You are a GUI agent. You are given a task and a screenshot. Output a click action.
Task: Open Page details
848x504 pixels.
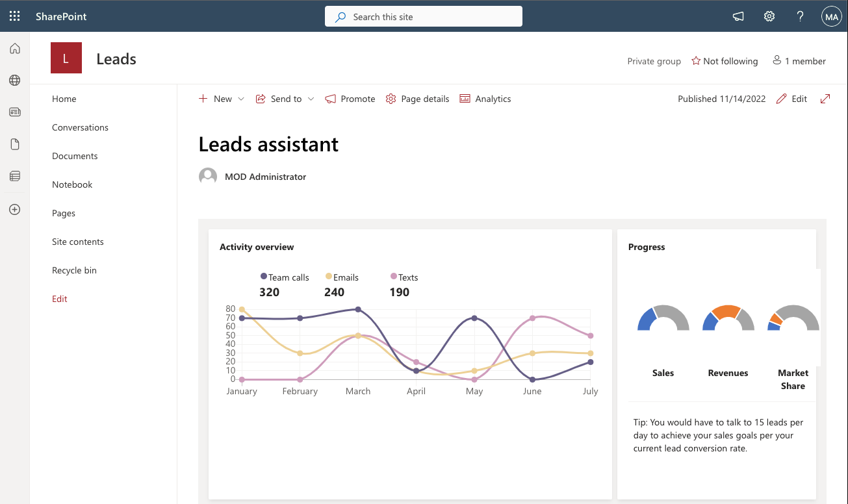(417, 99)
